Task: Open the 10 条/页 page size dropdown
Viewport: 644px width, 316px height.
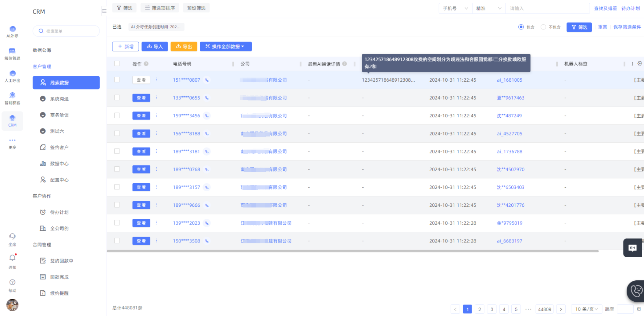Action: (586, 309)
